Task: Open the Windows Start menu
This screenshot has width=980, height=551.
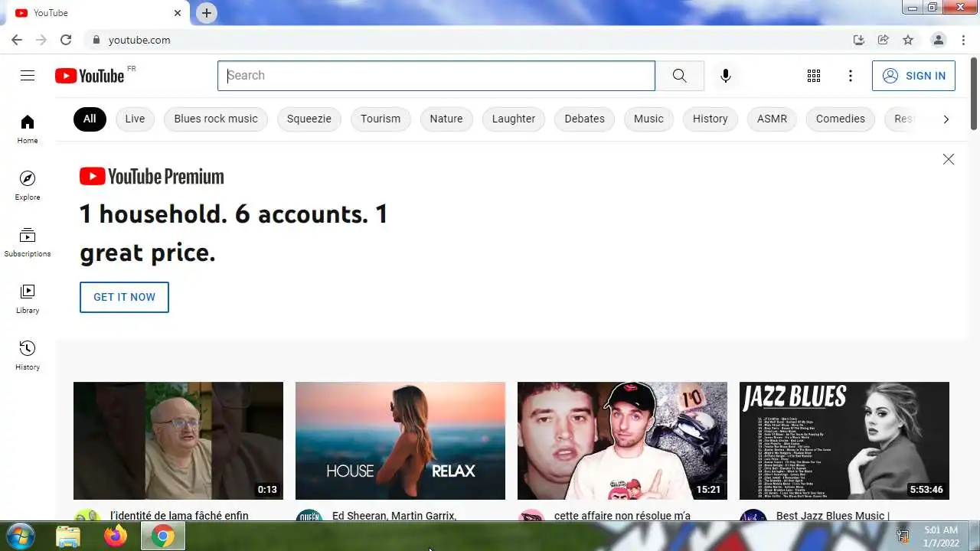Action: (19, 536)
